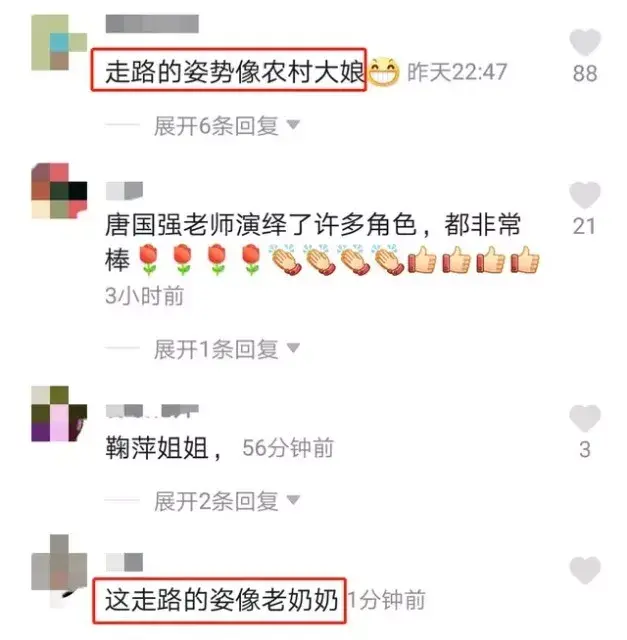The height and width of the screenshot is (640, 627).
Task: Click the first rose emoji
Action: click(149, 260)
